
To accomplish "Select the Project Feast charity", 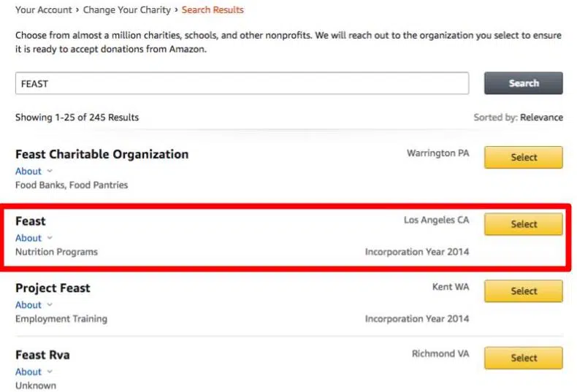I will click(523, 291).
